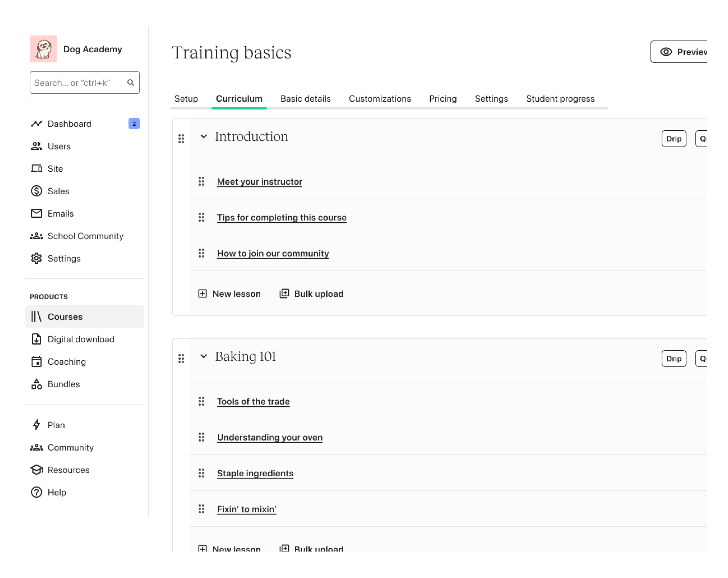Switch to the Pricing tab
Image resolution: width=728 pixels, height=578 pixels.
point(443,99)
